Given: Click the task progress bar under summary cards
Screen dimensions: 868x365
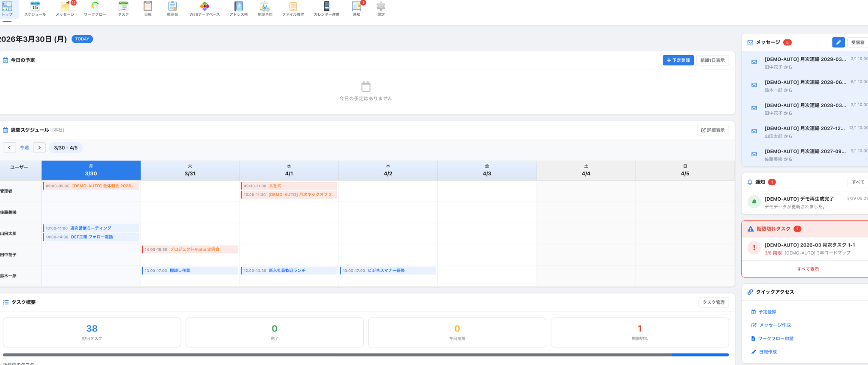Looking at the screenshot, I should pos(366,355).
